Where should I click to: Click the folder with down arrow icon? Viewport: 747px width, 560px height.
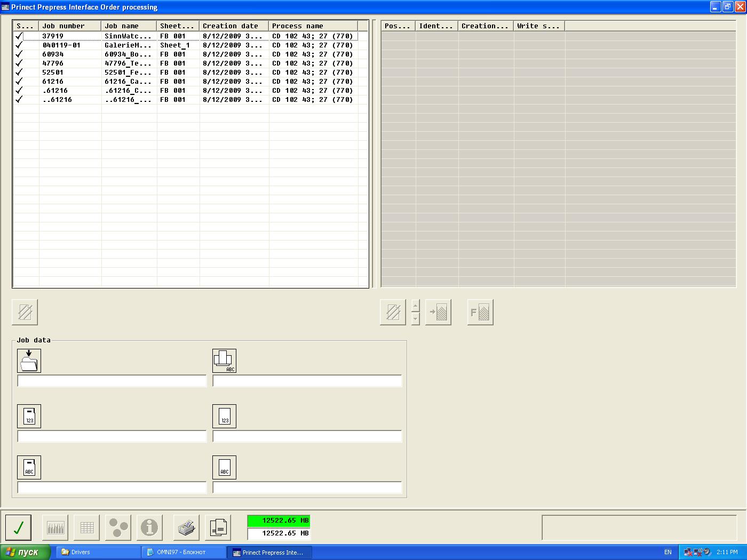tap(29, 361)
